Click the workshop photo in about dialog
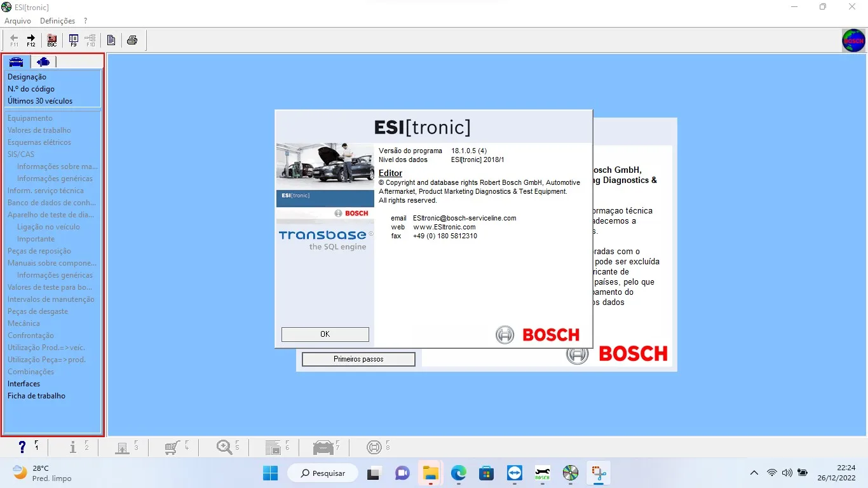 click(325, 166)
